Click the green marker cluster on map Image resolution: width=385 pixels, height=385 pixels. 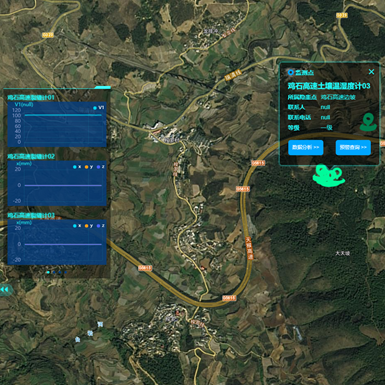coord(328,176)
